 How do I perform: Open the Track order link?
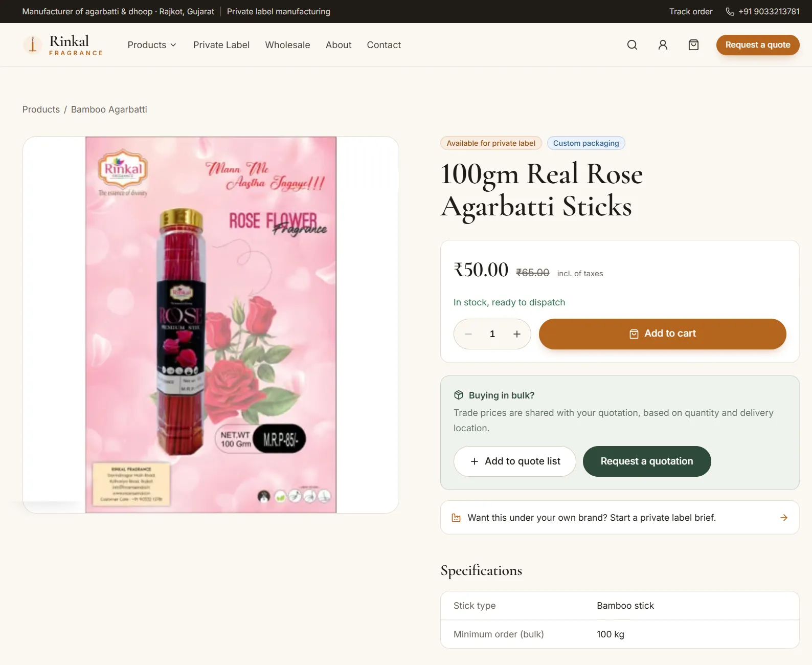coord(691,12)
